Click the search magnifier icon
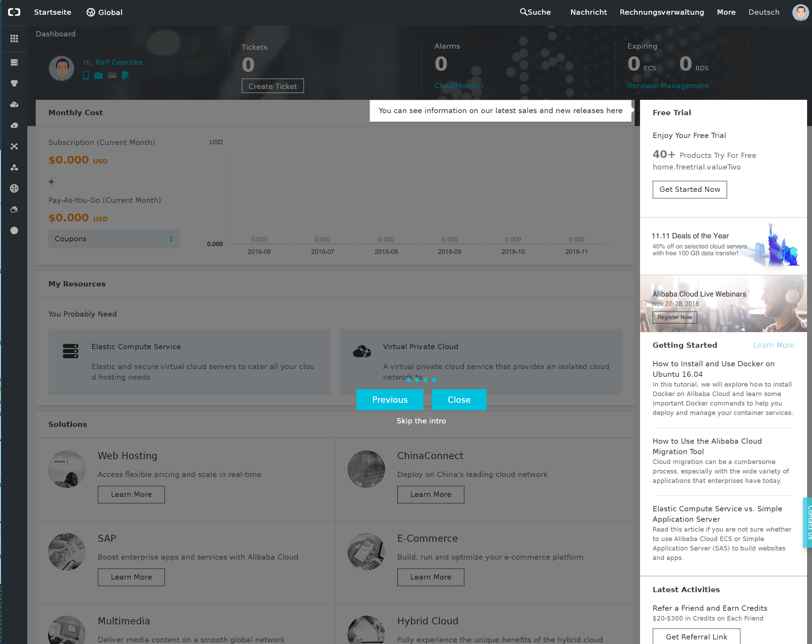Screen dimensions: 812x644 coord(523,12)
